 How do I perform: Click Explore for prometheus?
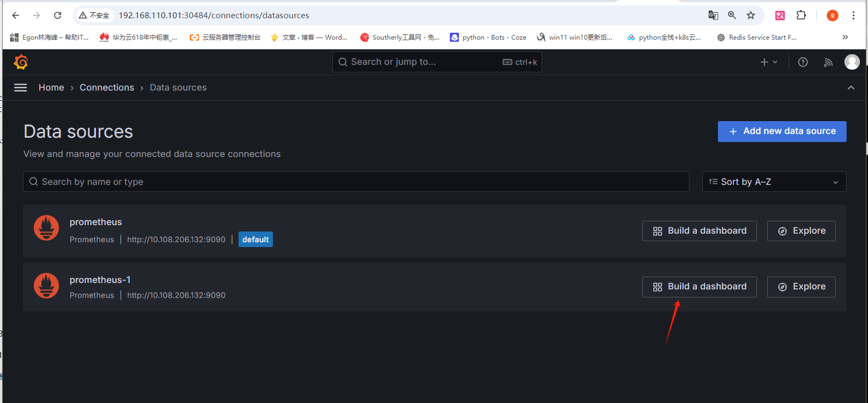pyautogui.click(x=802, y=231)
